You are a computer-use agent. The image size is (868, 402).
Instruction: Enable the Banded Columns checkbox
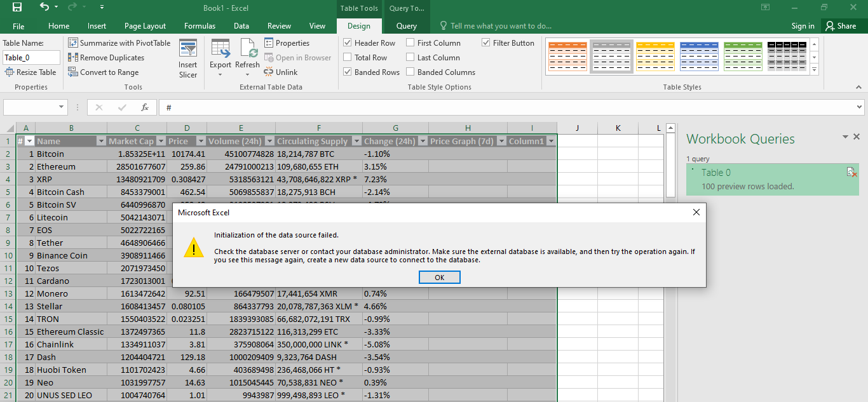(x=410, y=72)
